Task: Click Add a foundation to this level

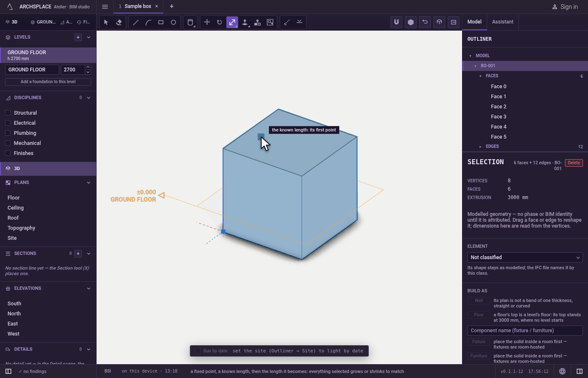Action: tap(48, 82)
